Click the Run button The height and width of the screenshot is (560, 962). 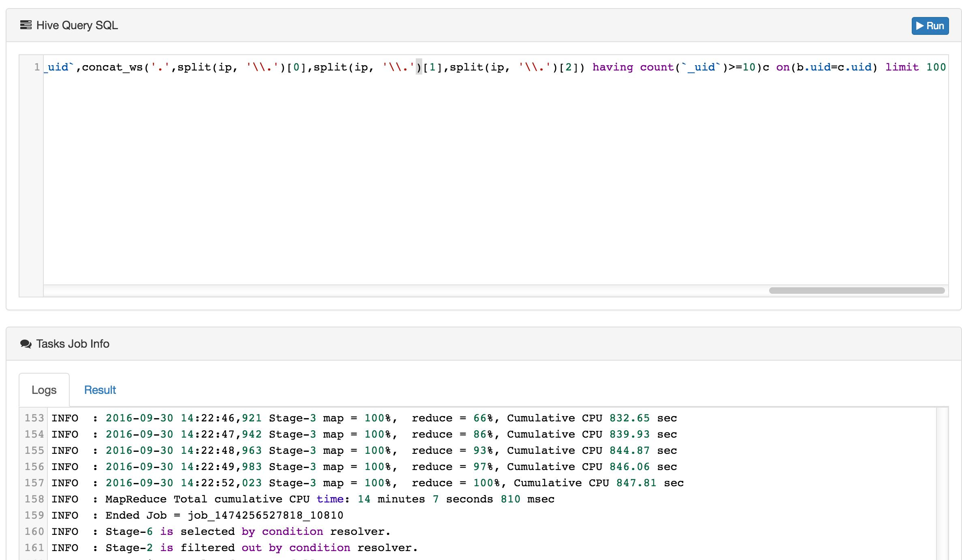[x=930, y=26]
